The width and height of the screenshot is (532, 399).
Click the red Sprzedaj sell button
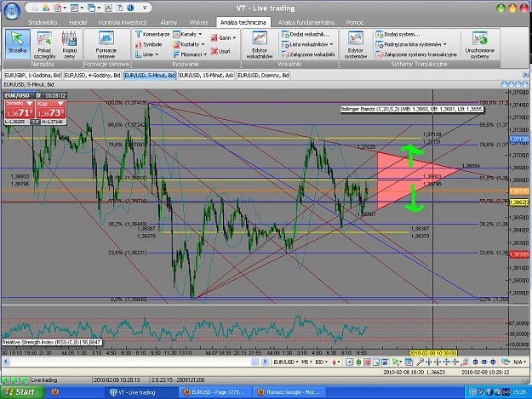click(x=20, y=109)
